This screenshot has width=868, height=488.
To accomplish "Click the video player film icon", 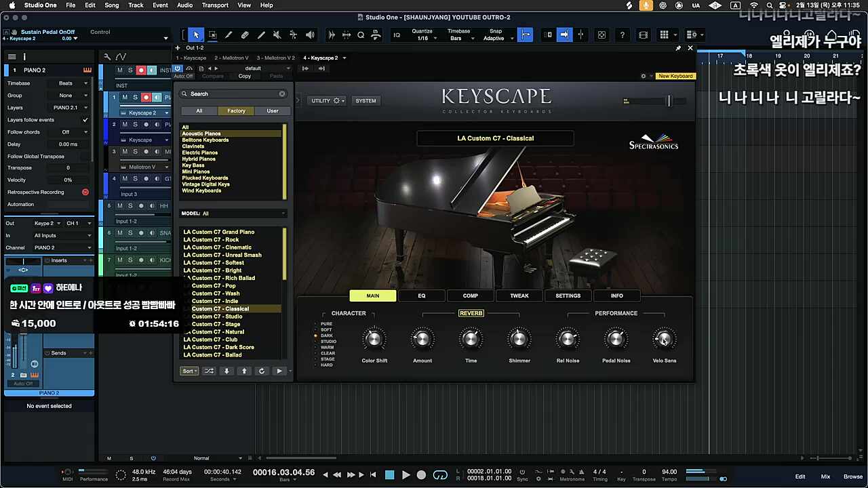I will pyautogui.click(x=643, y=35).
